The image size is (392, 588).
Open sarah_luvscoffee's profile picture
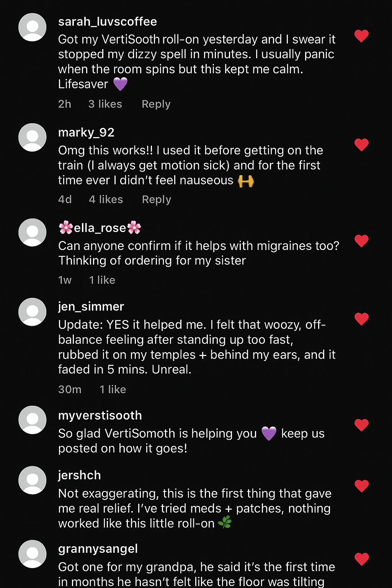(33, 27)
